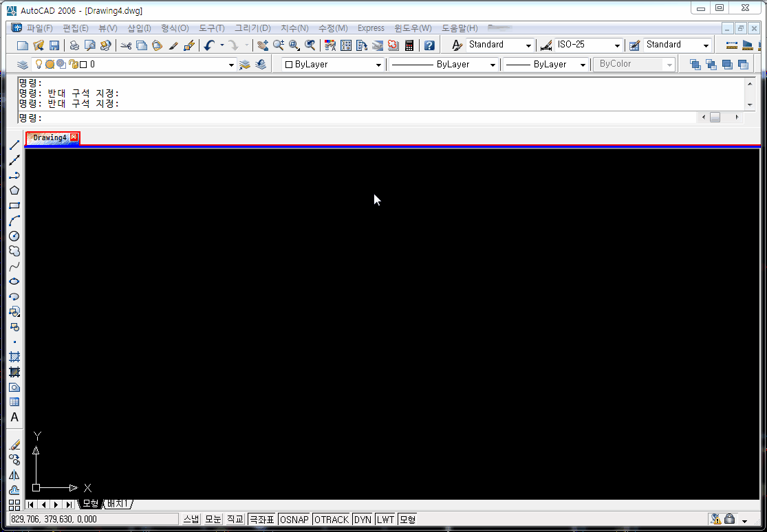This screenshot has width=767, height=532.
Task: Click the Bring to Front draw order icon
Action: (695, 65)
